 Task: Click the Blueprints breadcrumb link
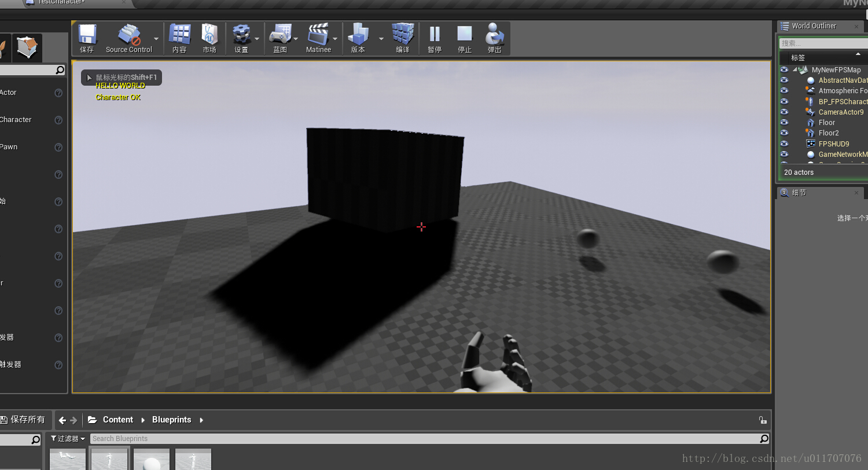(x=172, y=420)
